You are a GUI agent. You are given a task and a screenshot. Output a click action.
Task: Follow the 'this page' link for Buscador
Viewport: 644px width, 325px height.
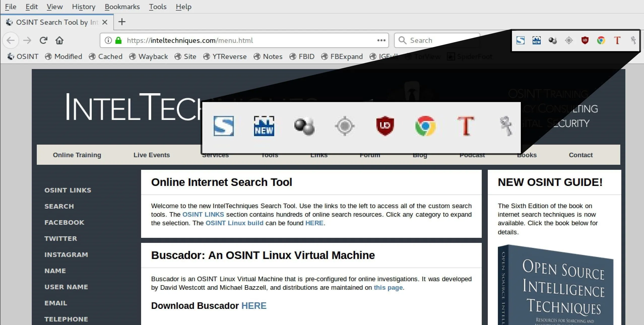[388, 287]
